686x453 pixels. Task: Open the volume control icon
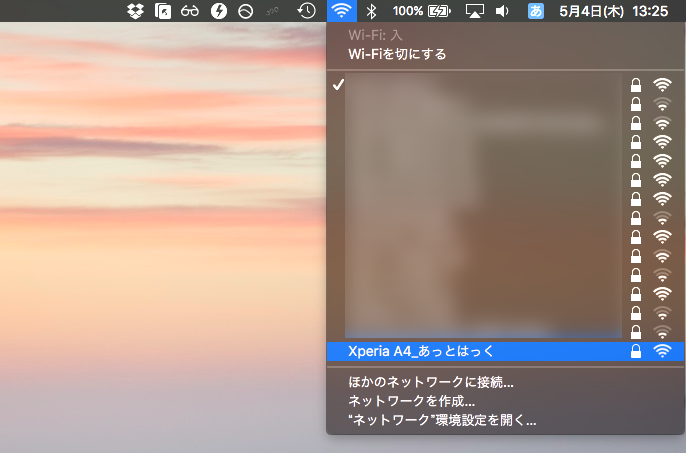pos(502,12)
